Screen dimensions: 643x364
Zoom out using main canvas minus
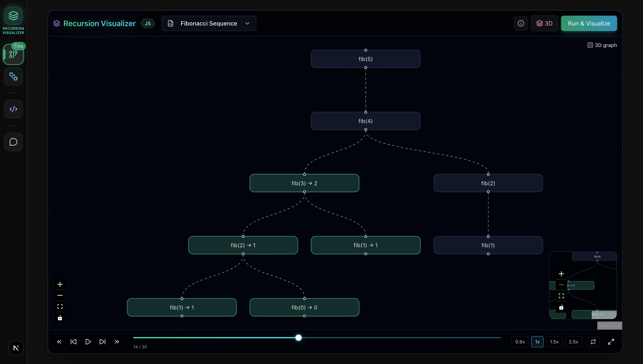[60, 295]
